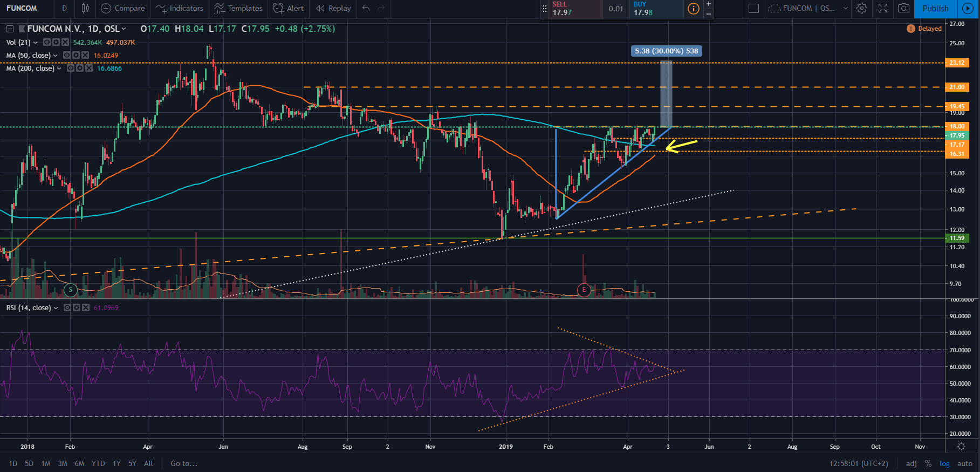Screen dimensions: 980x472
Task: Hide the MA (200, close) indicator
Action: coord(71,68)
